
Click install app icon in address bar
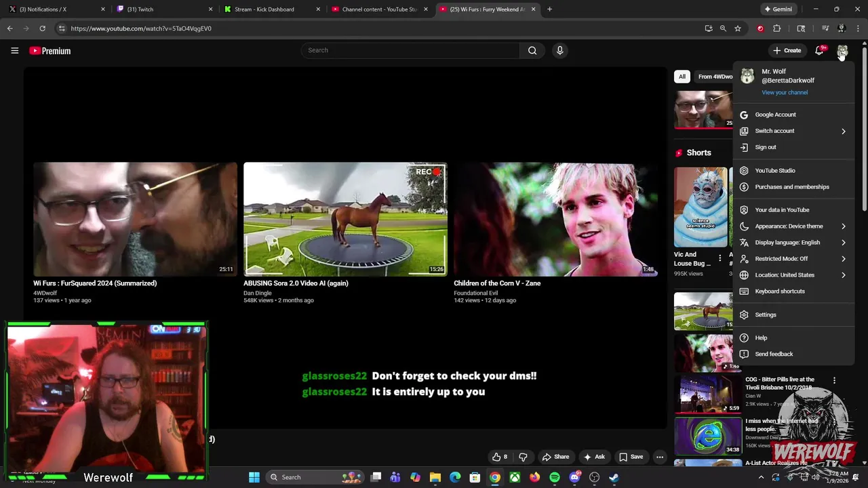pyautogui.click(x=709, y=28)
